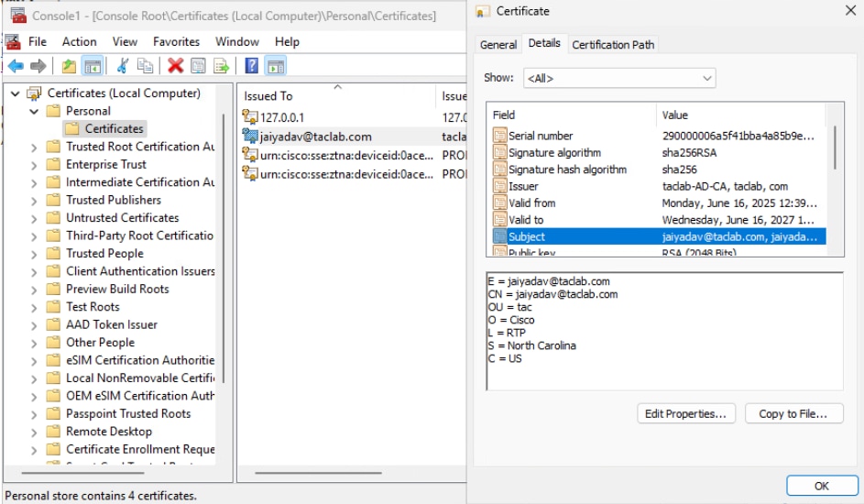The height and width of the screenshot is (504, 864).
Task: Click the Test Roots folder icon
Action: 53,307
